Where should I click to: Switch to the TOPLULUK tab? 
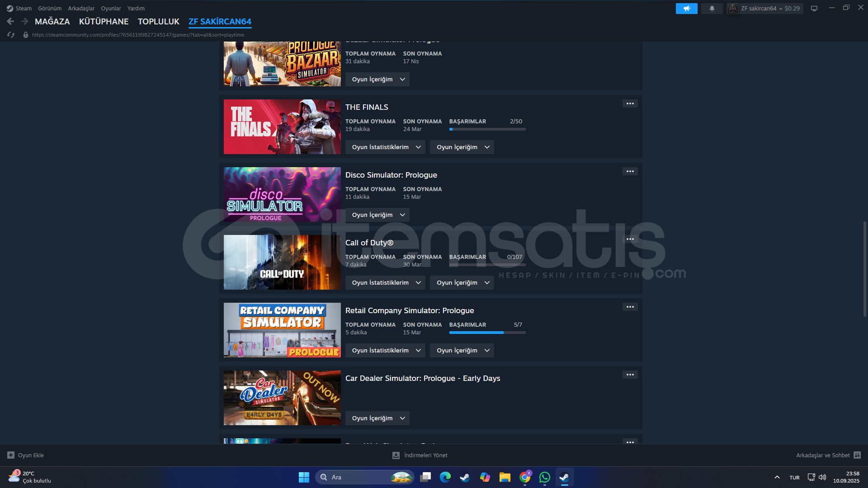[159, 21]
